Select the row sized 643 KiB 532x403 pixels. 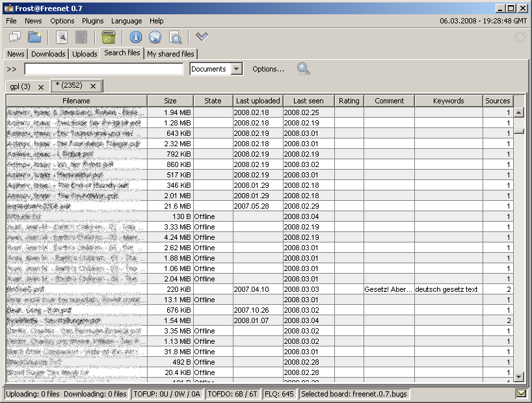click(x=259, y=133)
